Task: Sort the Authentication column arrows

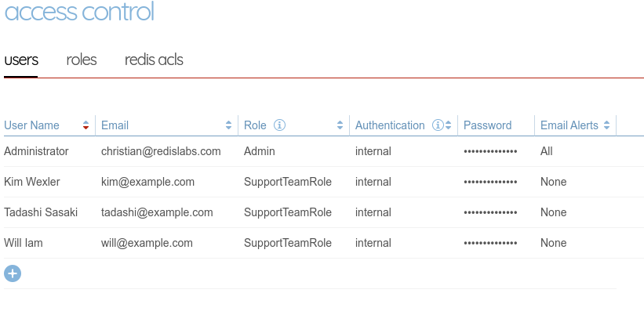Action: [x=449, y=125]
